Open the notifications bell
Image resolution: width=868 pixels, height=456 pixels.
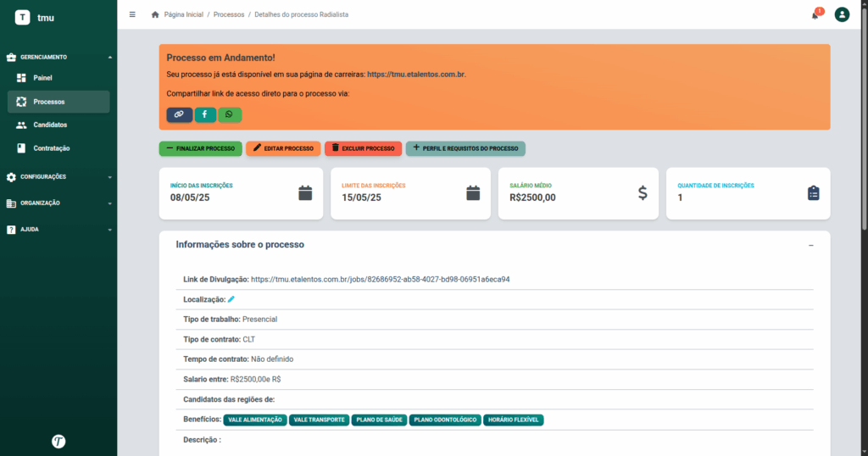click(x=815, y=15)
